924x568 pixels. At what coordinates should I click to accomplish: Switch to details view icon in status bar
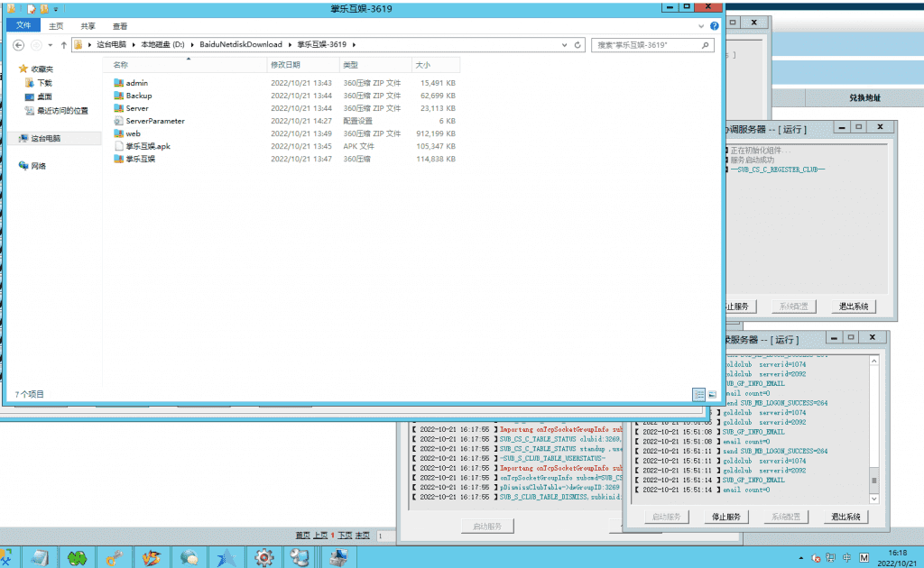coord(699,394)
